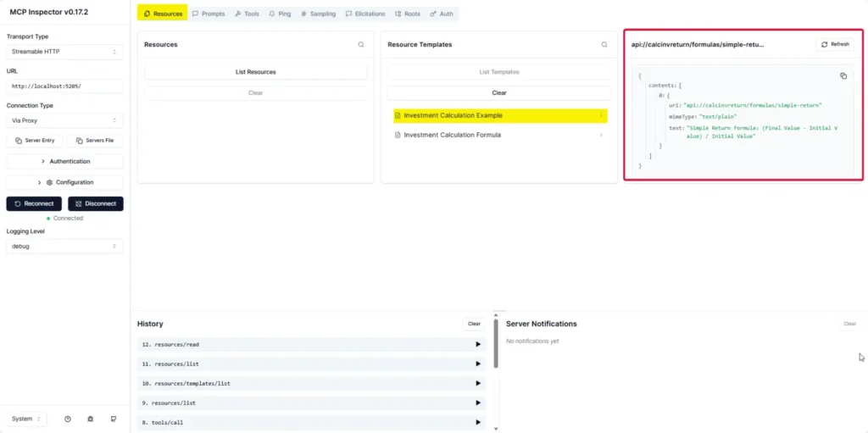Open the Connection Type Via Proxy dropdown
The height and width of the screenshot is (433, 868).
pos(64,121)
